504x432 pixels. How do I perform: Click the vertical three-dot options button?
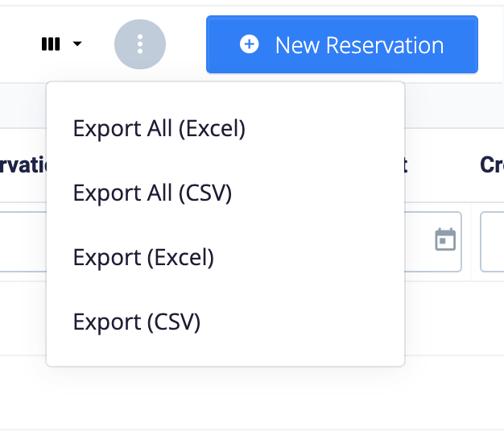pyautogui.click(x=140, y=44)
